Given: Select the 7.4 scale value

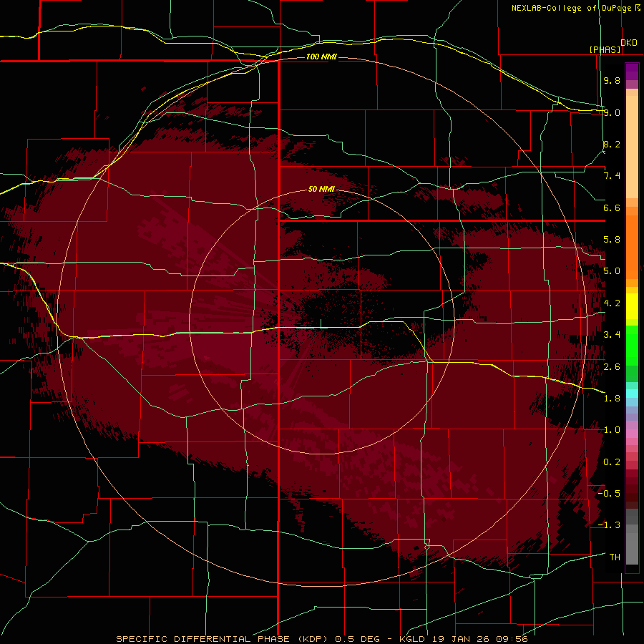Looking at the screenshot, I should tap(612, 176).
